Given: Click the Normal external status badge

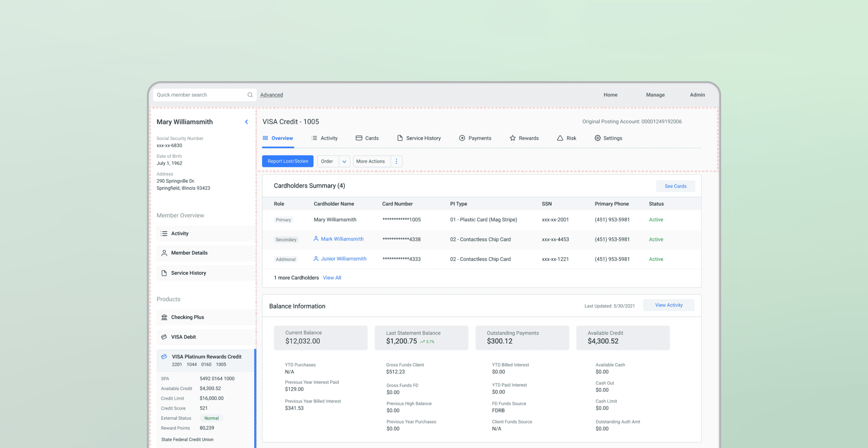Looking at the screenshot, I should tap(211, 418).
